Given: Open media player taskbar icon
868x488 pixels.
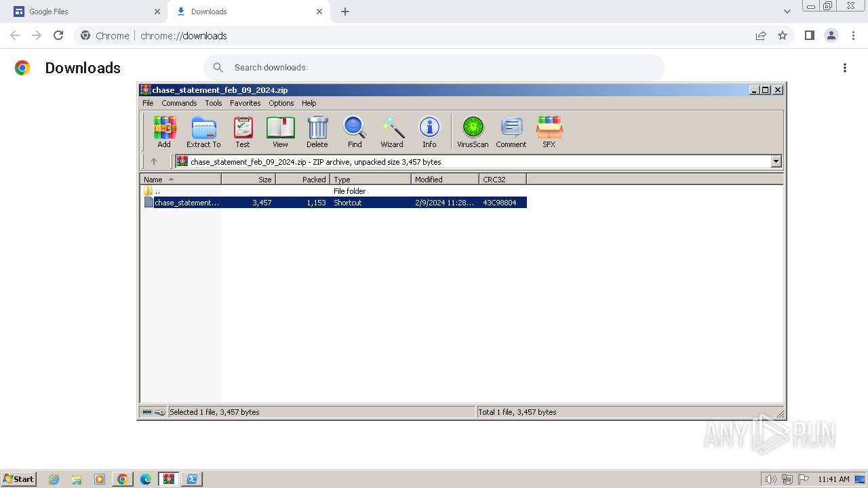Looking at the screenshot, I should 100,479.
